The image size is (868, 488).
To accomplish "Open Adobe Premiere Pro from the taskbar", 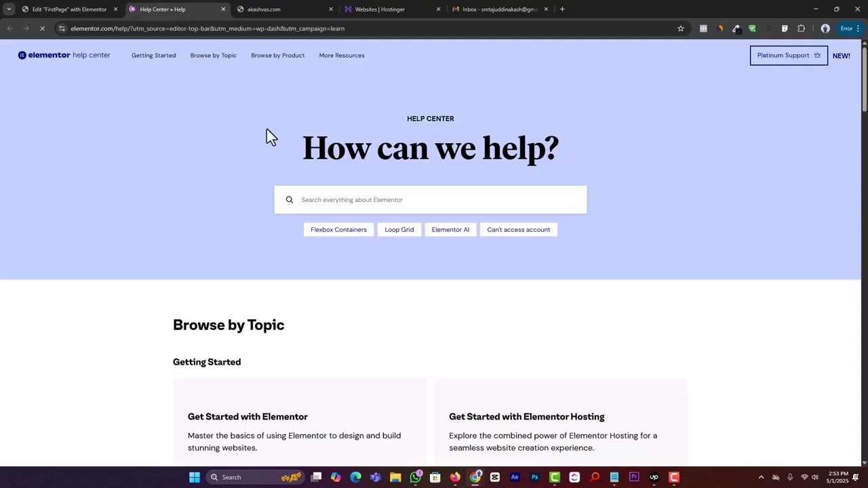I will pos(634,477).
